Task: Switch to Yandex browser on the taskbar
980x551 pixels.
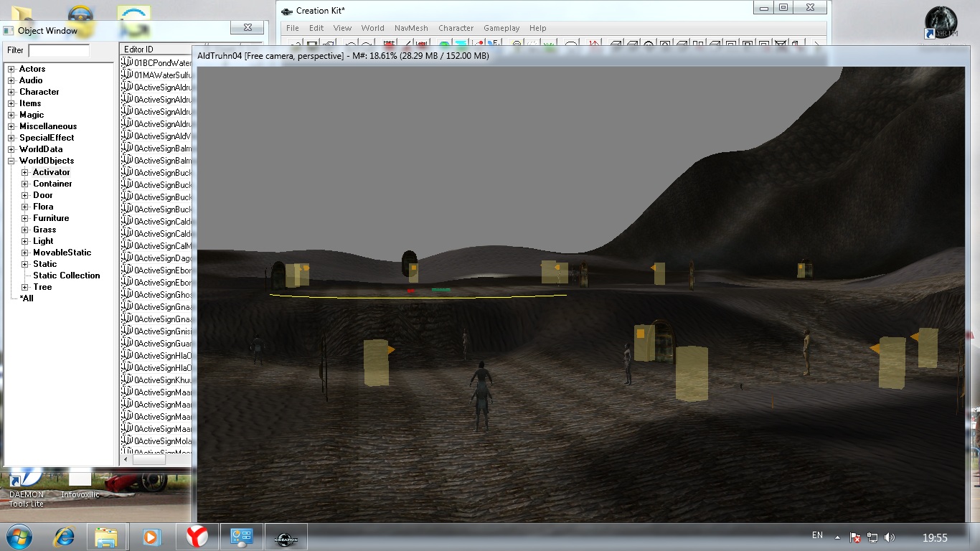Action: [197, 537]
